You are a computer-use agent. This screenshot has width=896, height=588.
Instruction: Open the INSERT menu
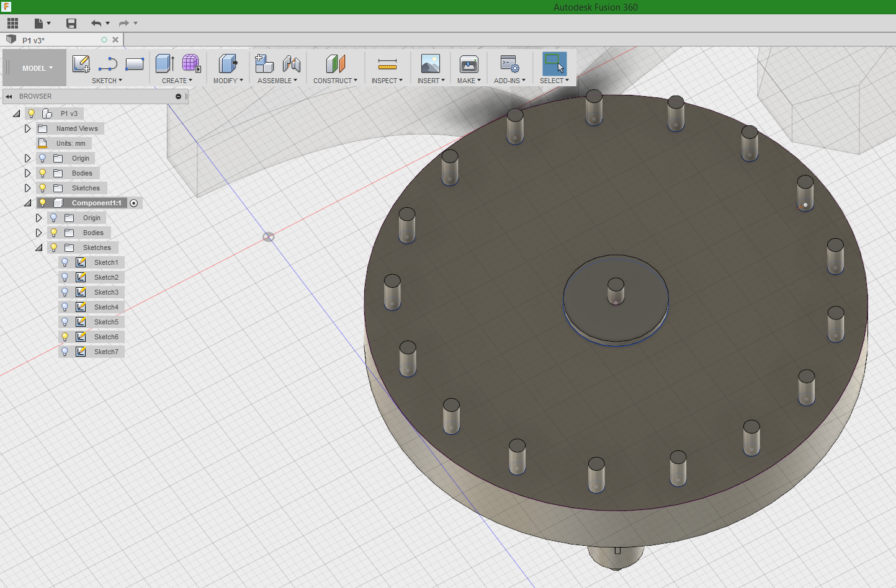(431, 81)
